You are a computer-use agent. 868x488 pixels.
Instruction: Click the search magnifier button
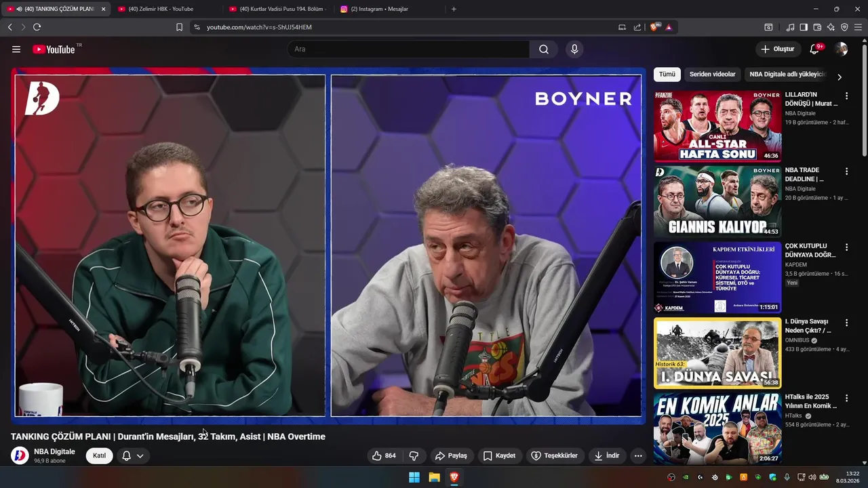544,49
